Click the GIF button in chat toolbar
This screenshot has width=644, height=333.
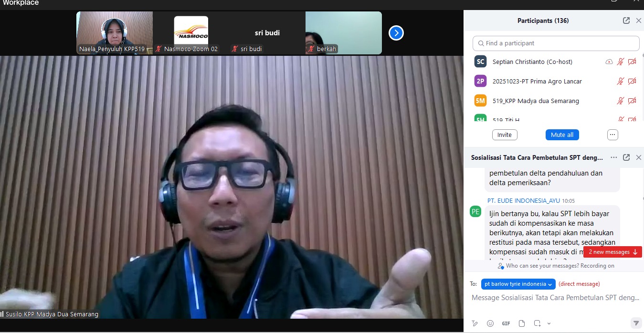(x=506, y=323)
